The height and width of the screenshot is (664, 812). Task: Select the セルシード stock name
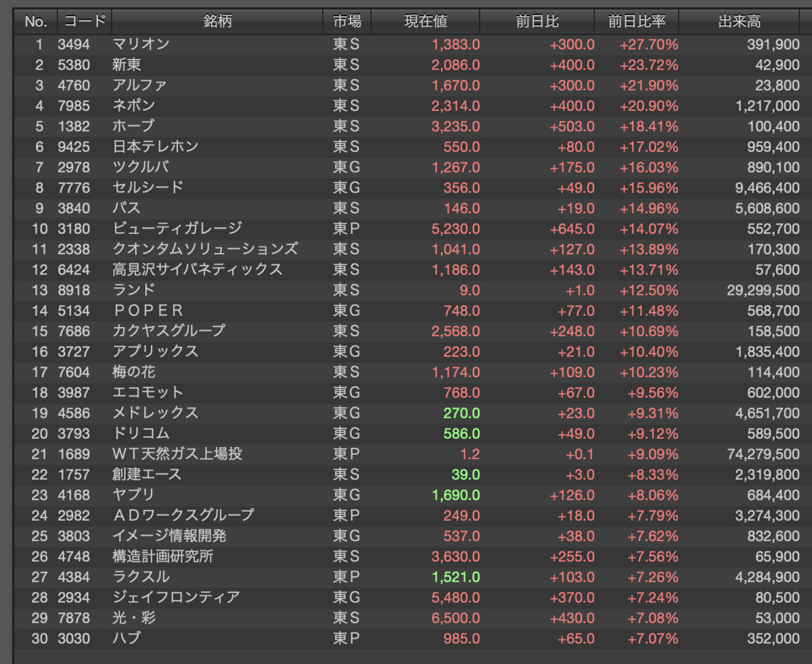(148, 187)
